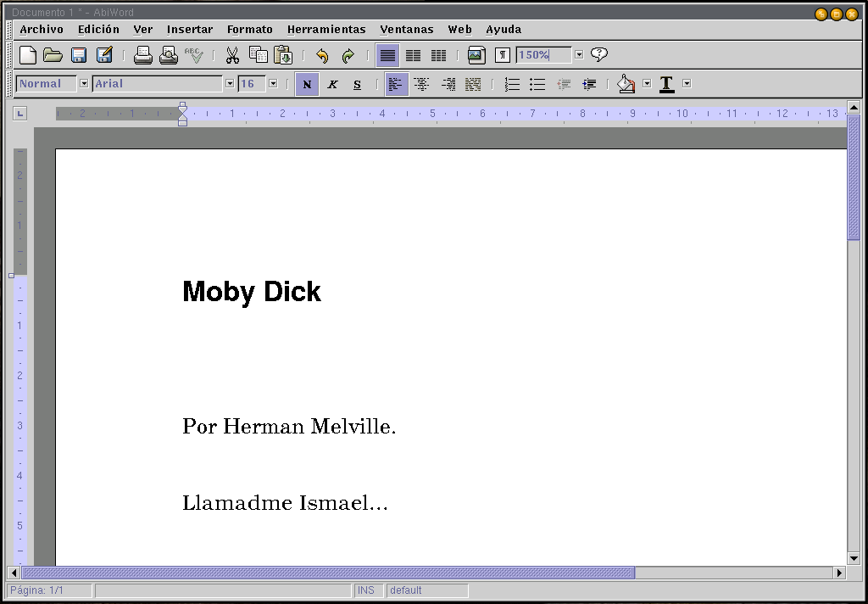Viewport: 868px width, 604px height.
Task: Set two-column layout
Action: pos(413,55)
